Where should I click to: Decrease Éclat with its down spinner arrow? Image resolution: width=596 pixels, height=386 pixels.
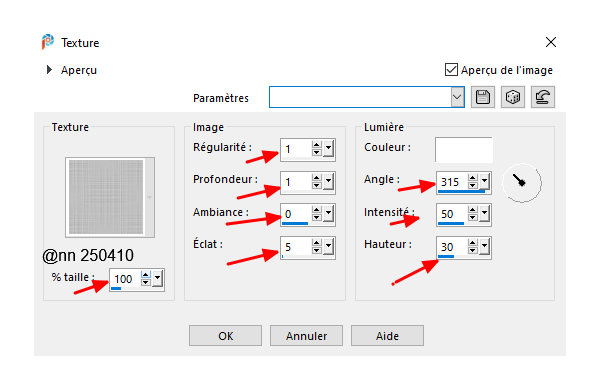tap(317, 250)
